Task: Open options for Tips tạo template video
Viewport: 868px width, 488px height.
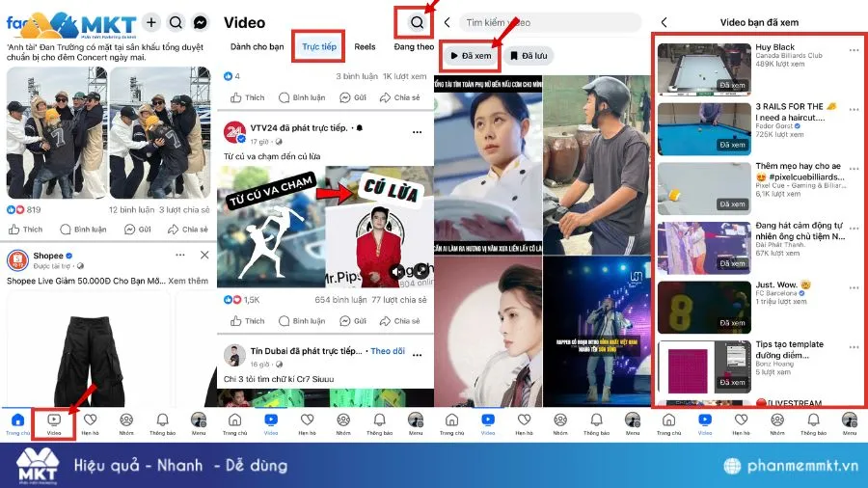Action: pos(854,347)
